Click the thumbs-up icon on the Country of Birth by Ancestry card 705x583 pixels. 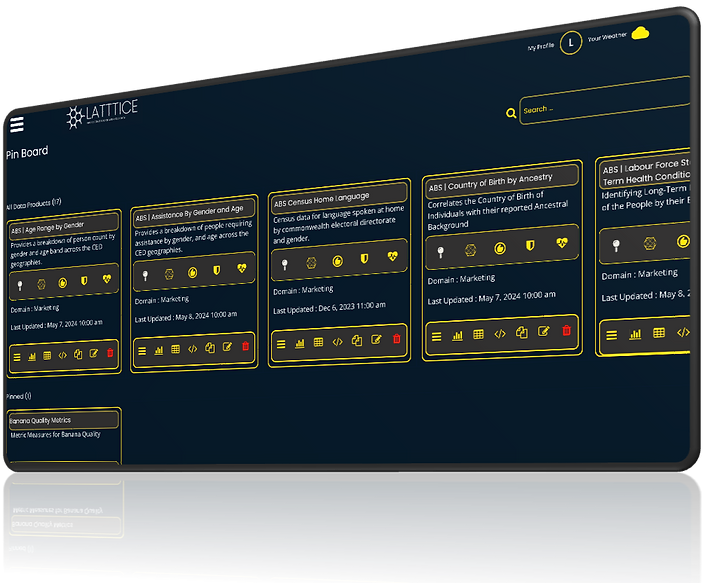coord(500,248)
